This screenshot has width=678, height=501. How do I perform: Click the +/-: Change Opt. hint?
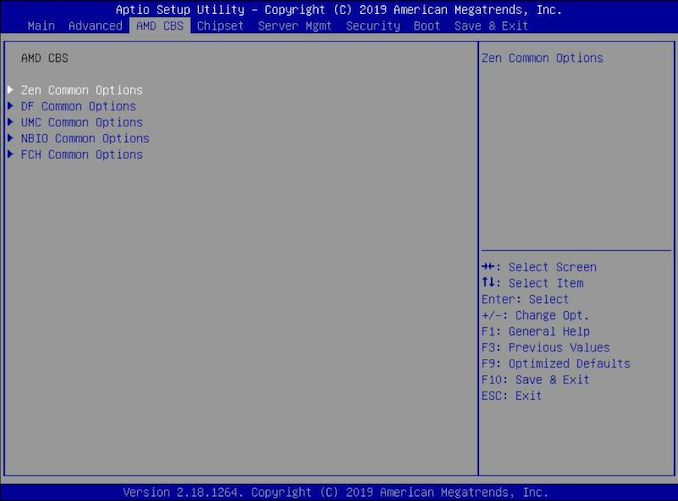(x=535, y=315)
